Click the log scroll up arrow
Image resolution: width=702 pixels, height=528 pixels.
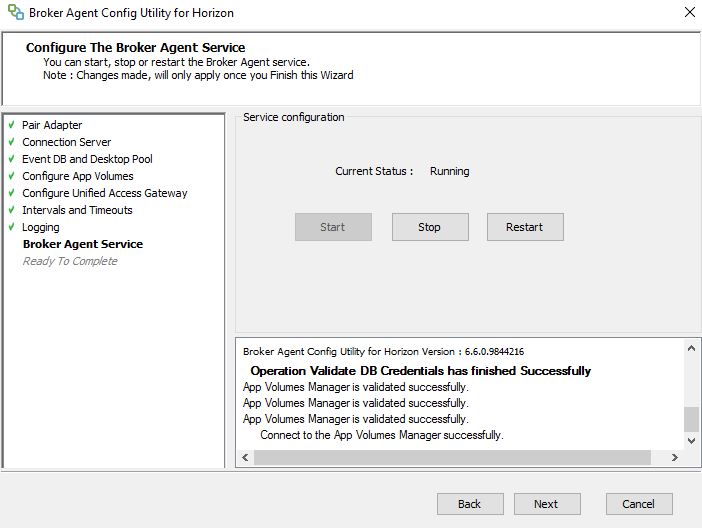click(691, 348)
